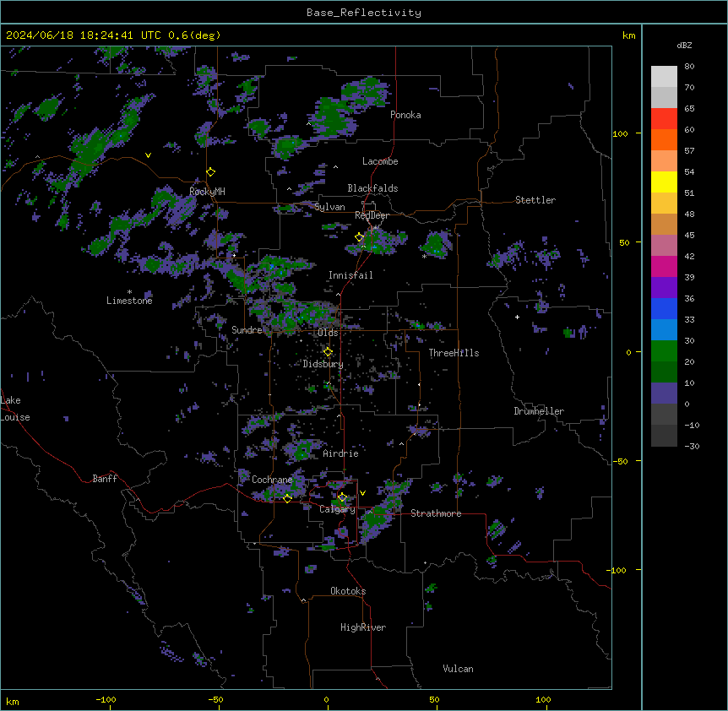Click the topmost light gray swatch in the legend
This screenshot has width=728, height=711.
664,76
